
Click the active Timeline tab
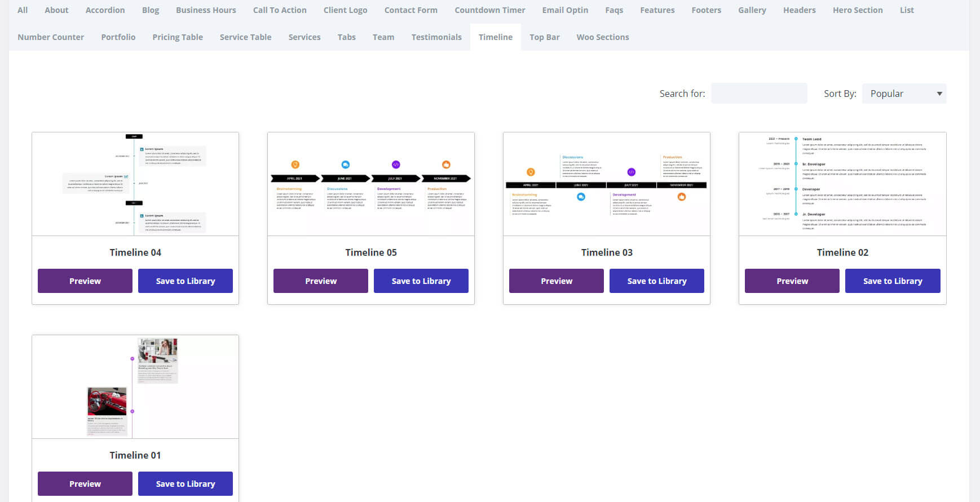point(496,37)
